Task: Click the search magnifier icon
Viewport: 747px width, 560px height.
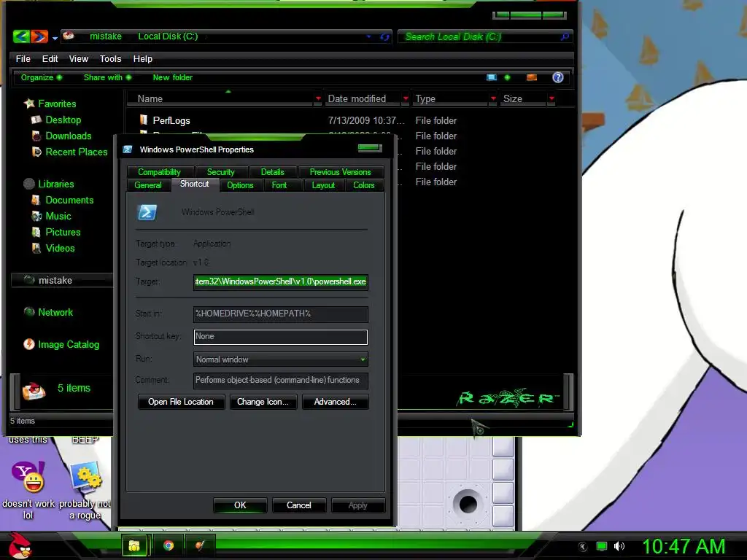Action: [565, 36]
